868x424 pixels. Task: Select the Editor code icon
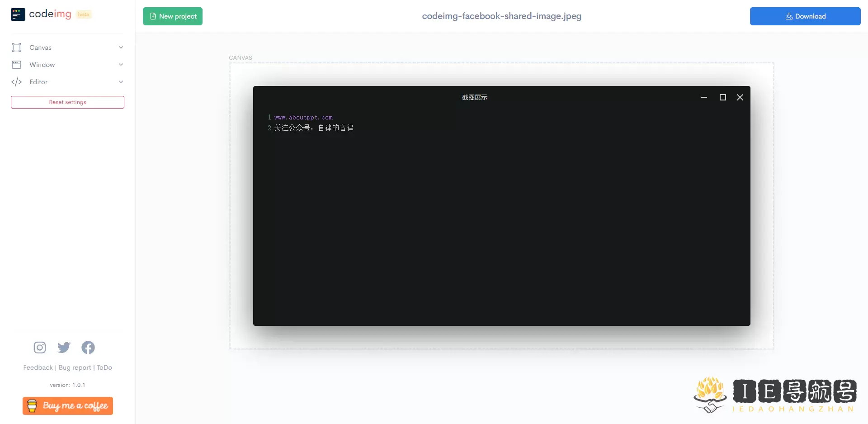click(16, 82)
